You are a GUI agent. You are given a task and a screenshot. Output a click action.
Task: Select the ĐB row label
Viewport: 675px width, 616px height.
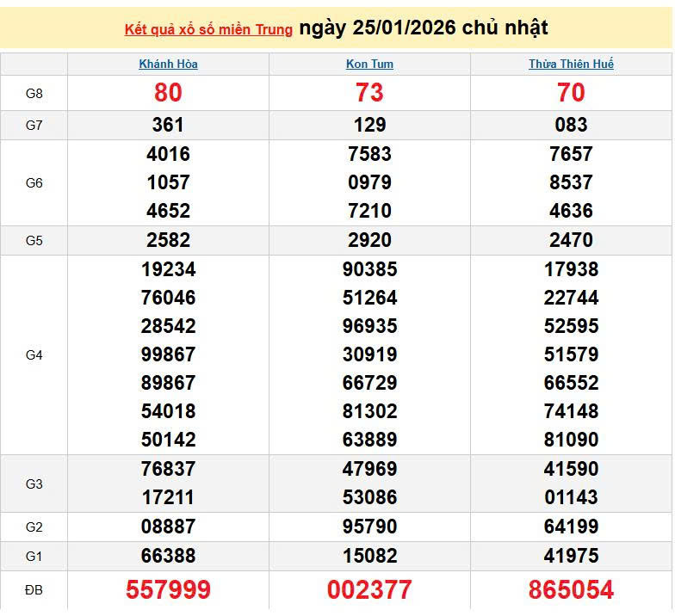[34, 589]
